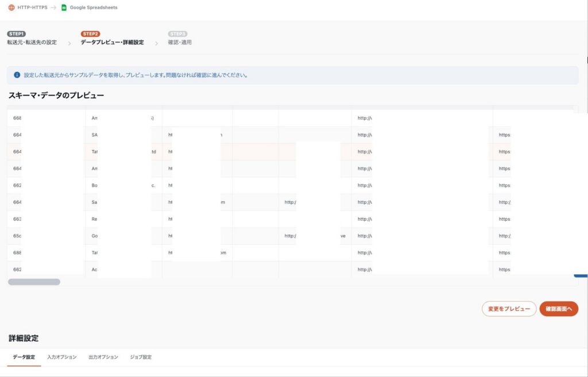This screenshot has width=588, height=377.
Task: Click the orange STEP2 badge
Action: tap(90, 34)
